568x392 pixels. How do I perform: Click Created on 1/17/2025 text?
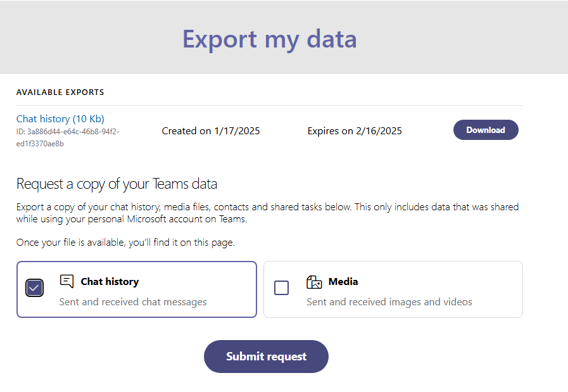click(211, 131)
